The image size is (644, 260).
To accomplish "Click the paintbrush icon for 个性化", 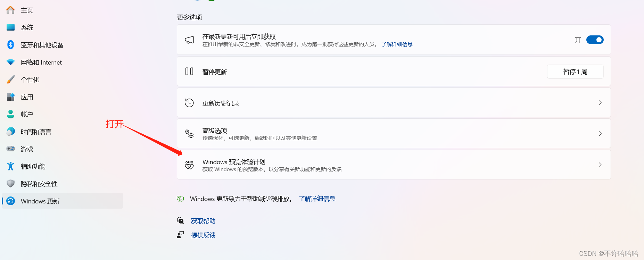I will pos(10,79).
